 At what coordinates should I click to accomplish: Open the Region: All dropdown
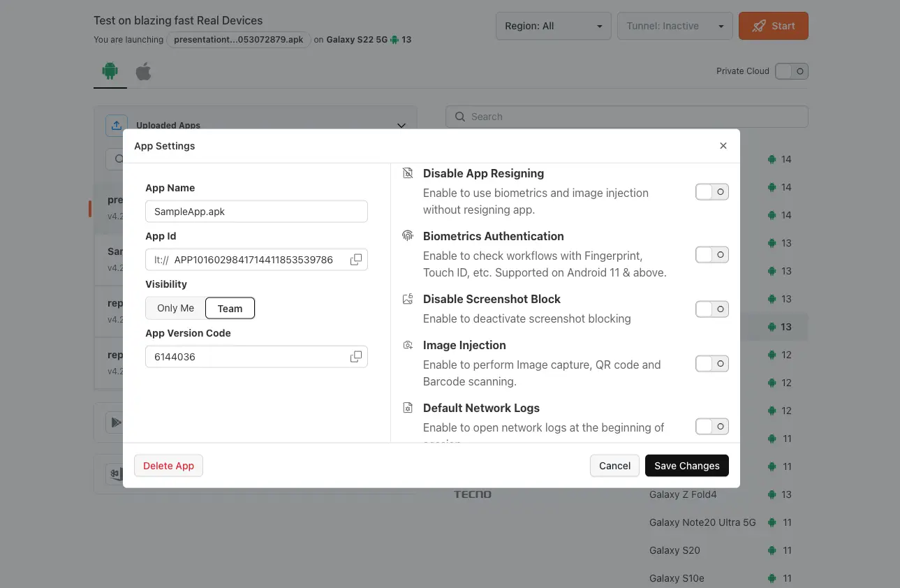(x=553, y=27)
